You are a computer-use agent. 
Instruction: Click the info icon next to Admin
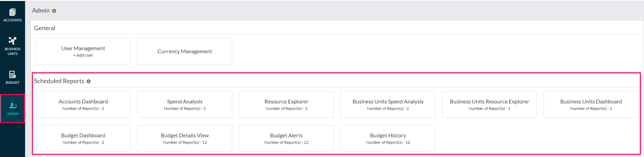[x=54, y=11]
